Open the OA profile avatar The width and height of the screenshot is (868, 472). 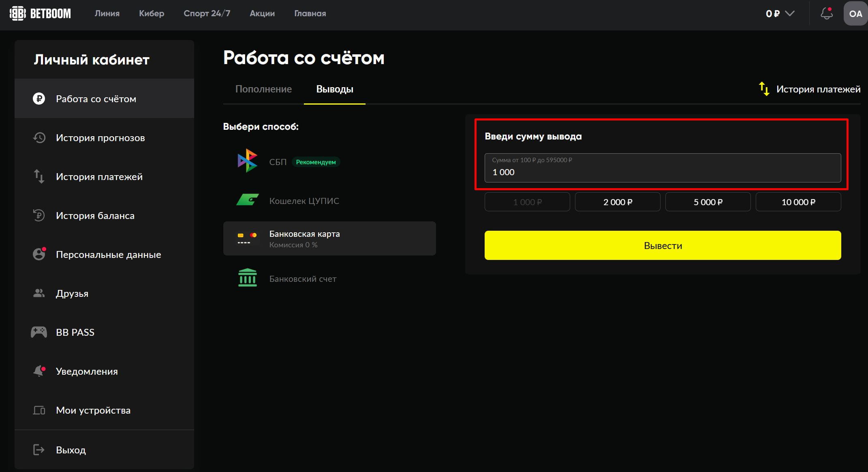click(855, 13)
